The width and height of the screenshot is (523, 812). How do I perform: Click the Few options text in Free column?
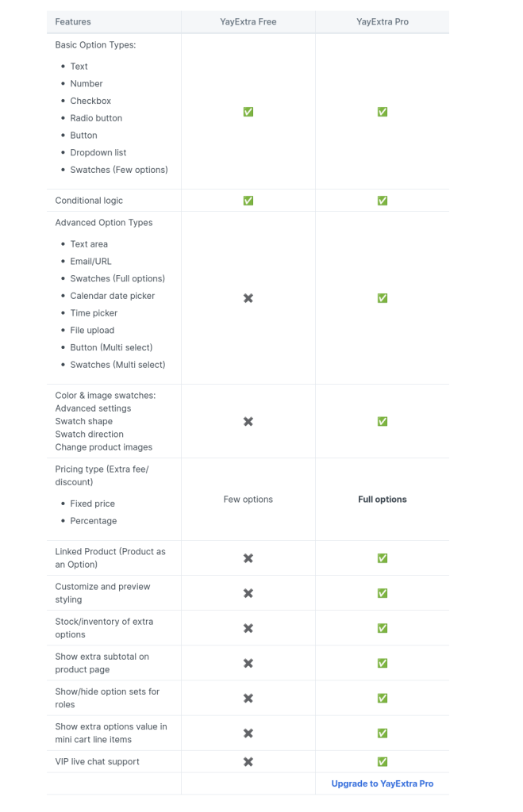pos(248,500)
